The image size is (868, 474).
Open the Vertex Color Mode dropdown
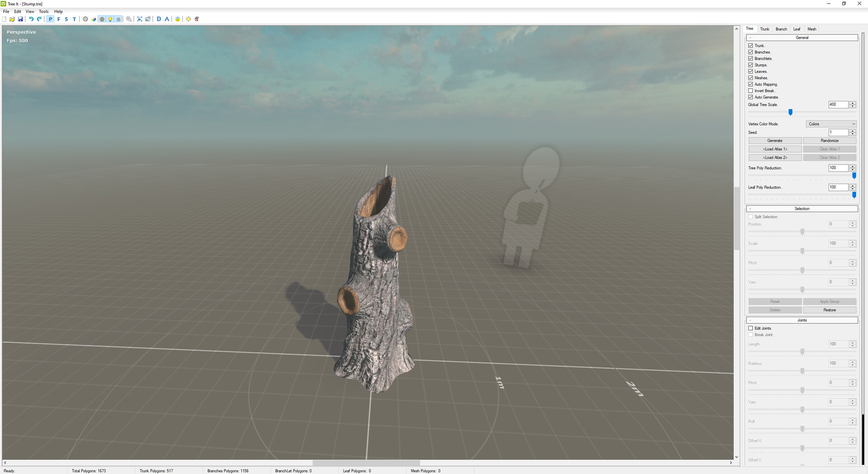[x=831, y=123]
